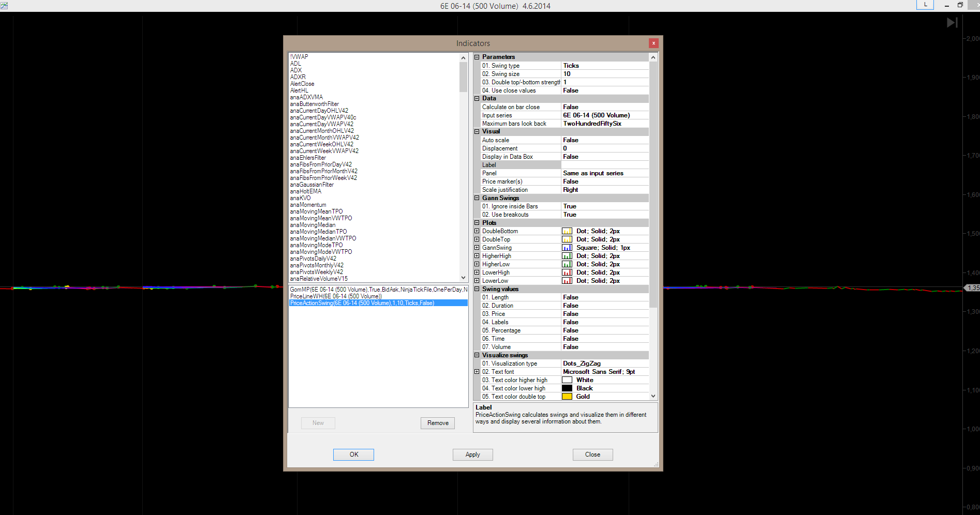The width and height of the screenshot is (980, 515).
Task: Collapse the Visual section
Action: coord(477,131)
